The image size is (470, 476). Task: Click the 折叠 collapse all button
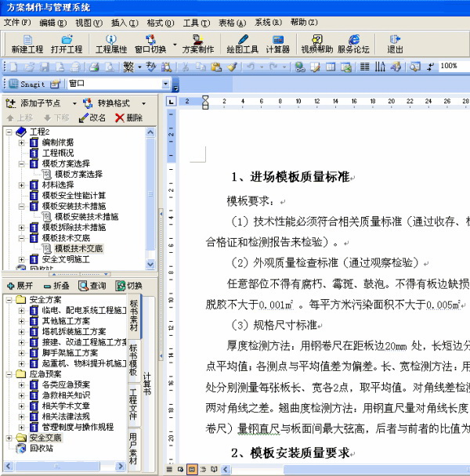click(56, 286)
